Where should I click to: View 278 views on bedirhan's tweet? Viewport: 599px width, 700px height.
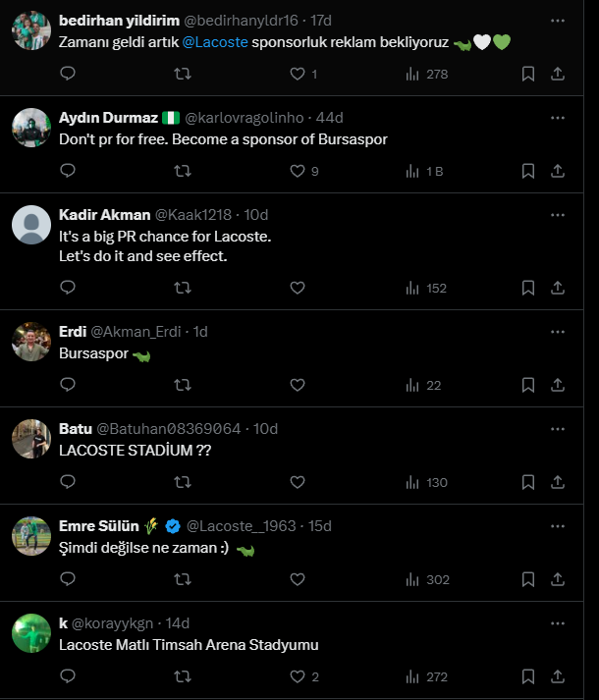click(x=426, y=74)
